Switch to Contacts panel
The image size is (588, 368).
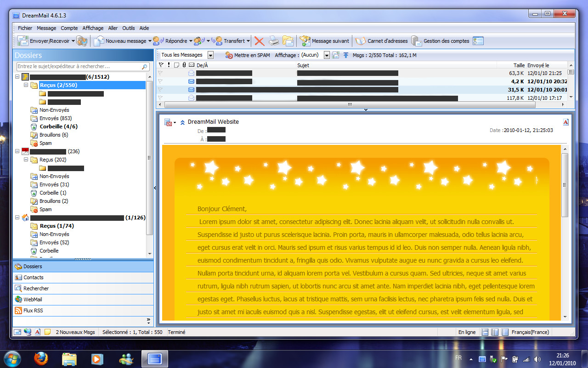click(x=83, y=277)
